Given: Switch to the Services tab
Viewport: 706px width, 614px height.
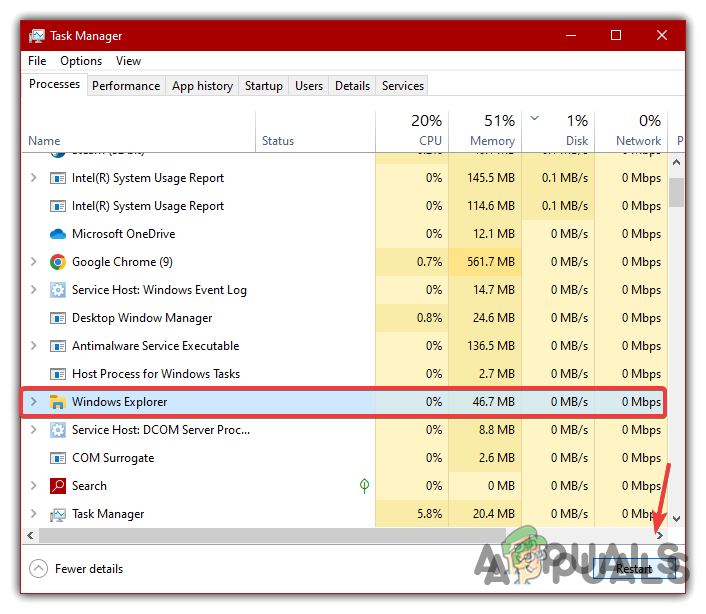Looking at the screenshot, I should 403,86.
